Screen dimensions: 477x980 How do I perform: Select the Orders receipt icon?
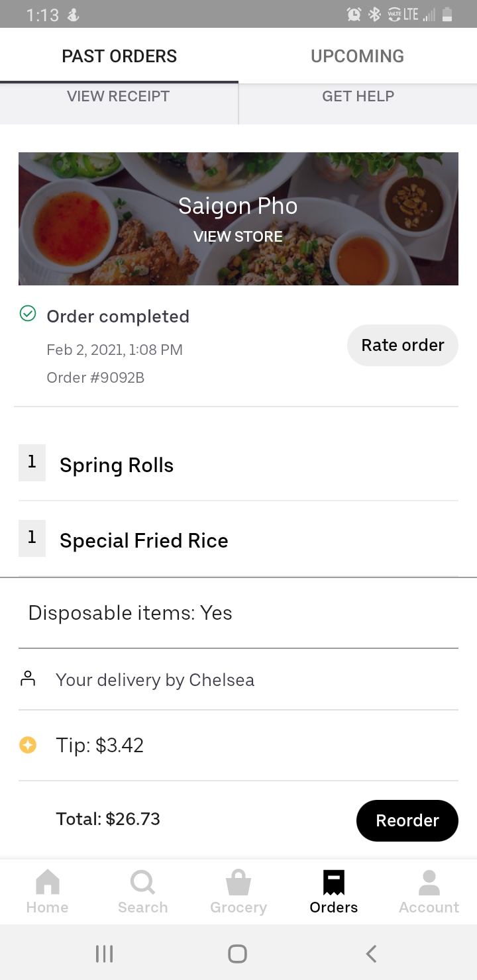click(x=333, y=883)
